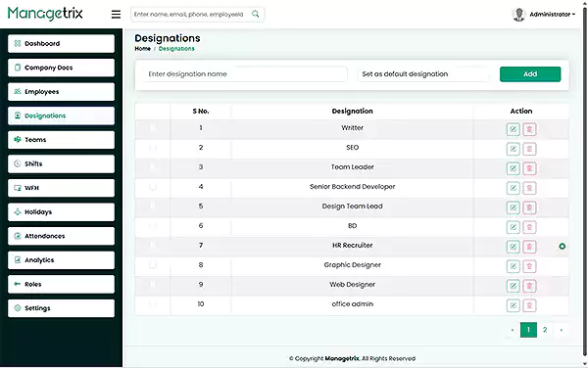Image resolution: width=588 pixels, height=368 pixels.
Task: Open Set as default designation dropdown
Action: tap(423, 74)
